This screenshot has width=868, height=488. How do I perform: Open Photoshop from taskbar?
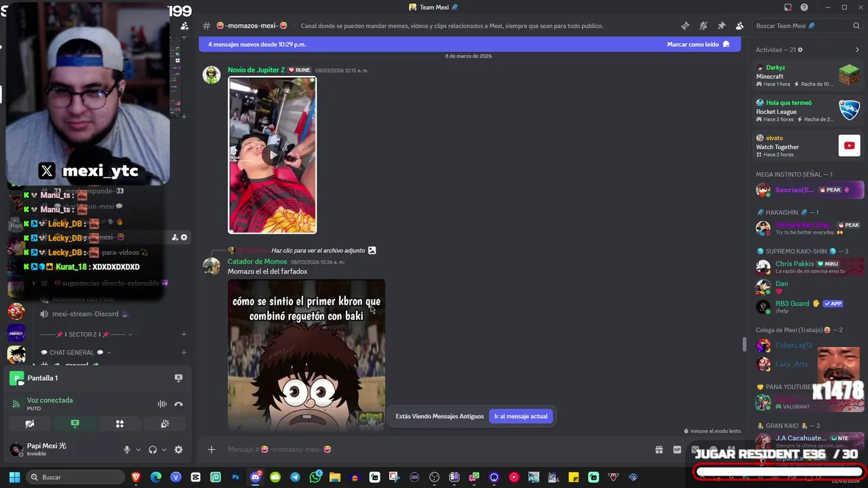click(x=235, y=477)
